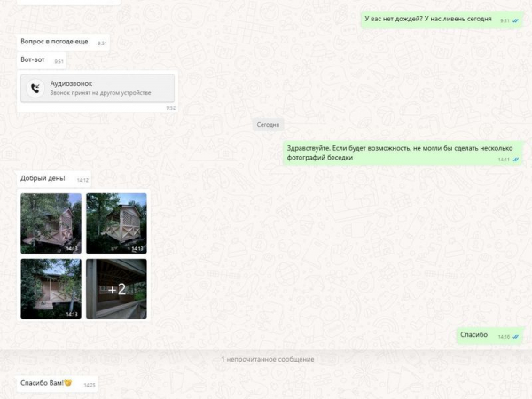Image resolution: width=532 pixels, height=399 pixels.
Task: Select message 'Вопрос в погоде еще'
Action: click(63, 42)
